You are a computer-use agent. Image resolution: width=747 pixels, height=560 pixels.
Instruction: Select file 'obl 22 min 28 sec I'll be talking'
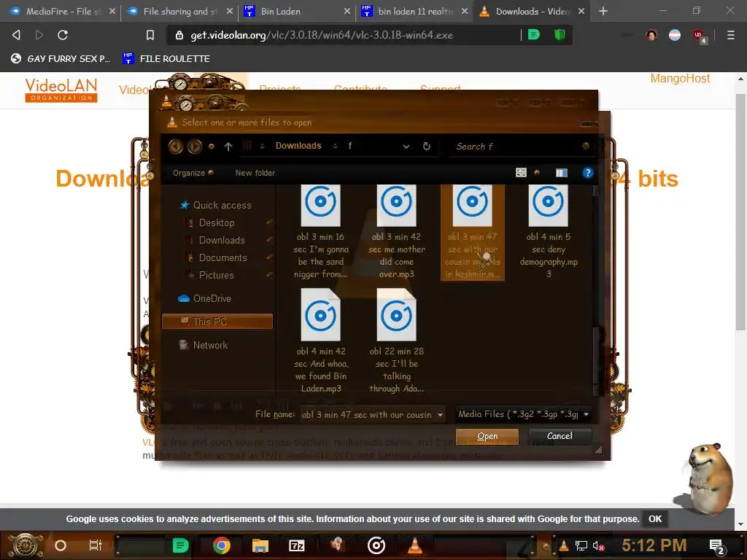(x=396, y=341)
